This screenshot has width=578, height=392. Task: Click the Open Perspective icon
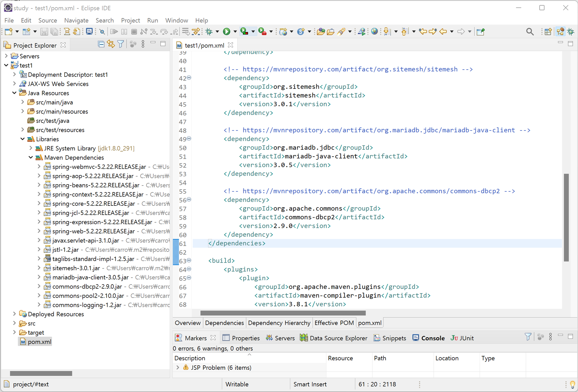[x=548, y=32]
